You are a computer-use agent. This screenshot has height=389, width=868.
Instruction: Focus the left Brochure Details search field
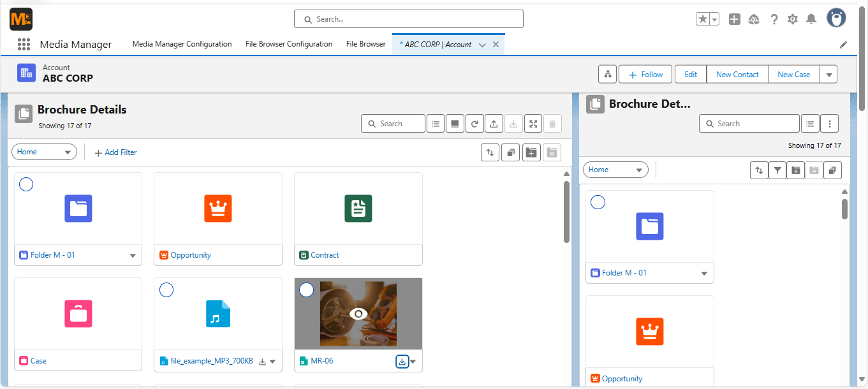coord(393,124)
